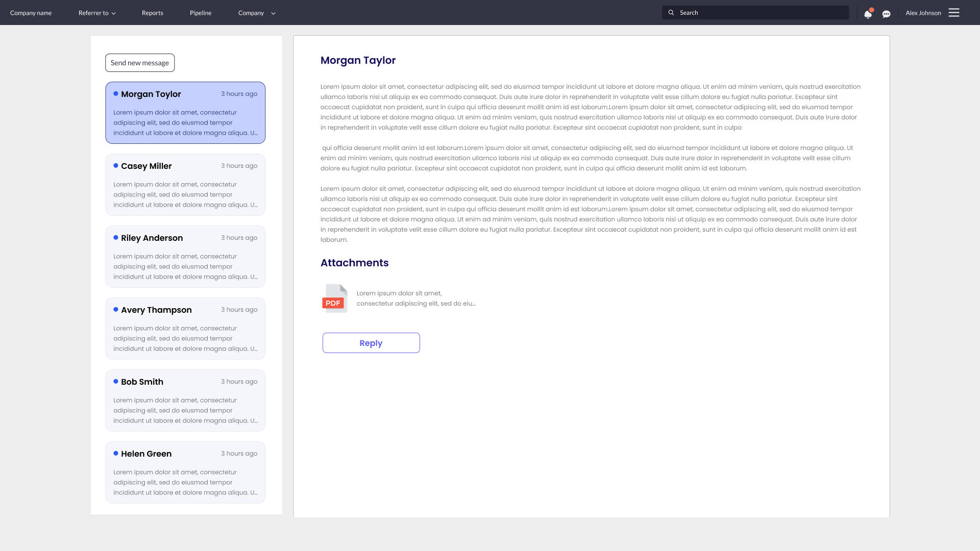Expand the Company chevron arrow
This screenshot has width=980, height=551.
tap(273, 13)
